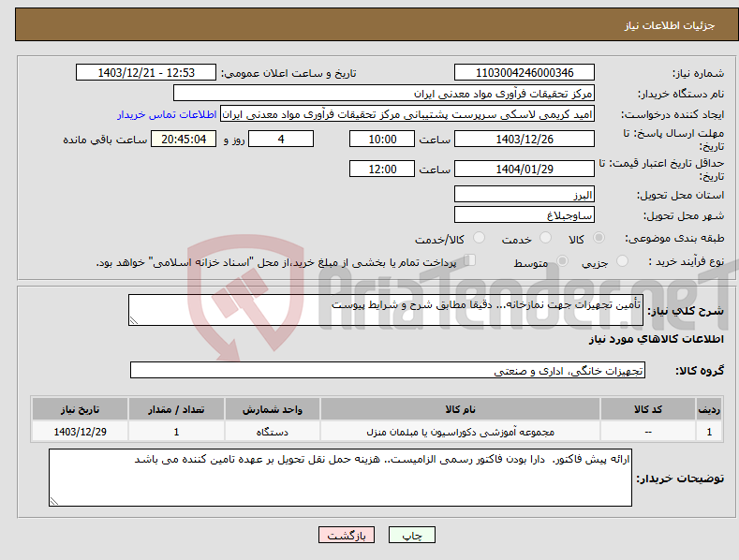Click the goods group field تجهیزات خانگی
Screen dimensions: 739x560
388,371
